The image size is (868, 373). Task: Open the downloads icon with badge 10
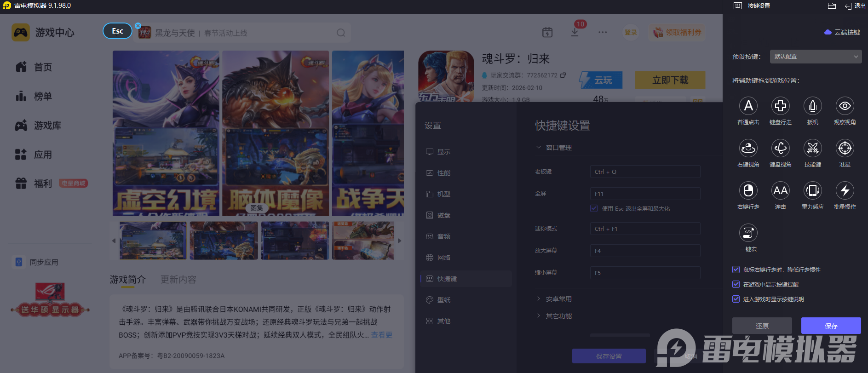[575, 32]
